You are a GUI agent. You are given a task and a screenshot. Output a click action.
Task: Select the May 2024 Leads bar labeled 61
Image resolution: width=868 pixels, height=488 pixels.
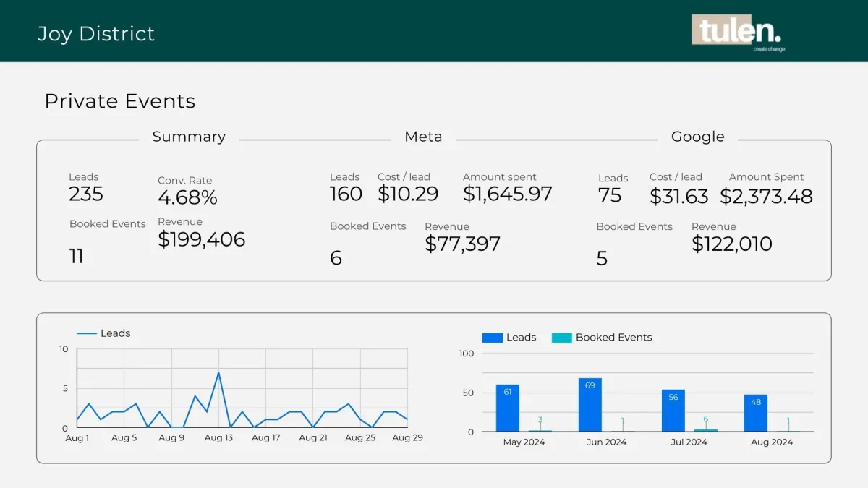[x=507, y=408]
